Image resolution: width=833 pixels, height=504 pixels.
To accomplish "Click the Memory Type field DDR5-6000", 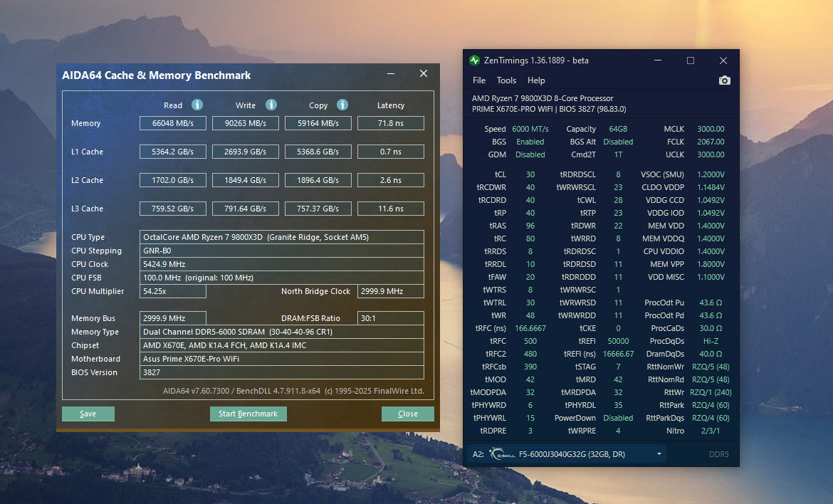I will (281, 332).
